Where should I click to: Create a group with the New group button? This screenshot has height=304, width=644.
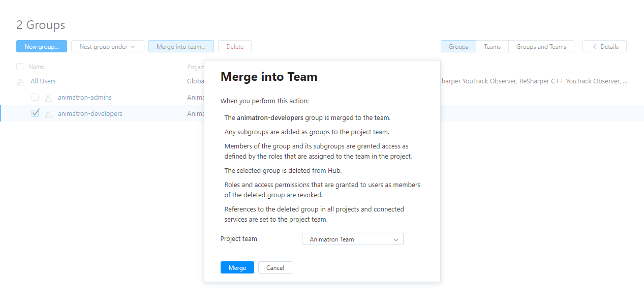click(41, 46)
